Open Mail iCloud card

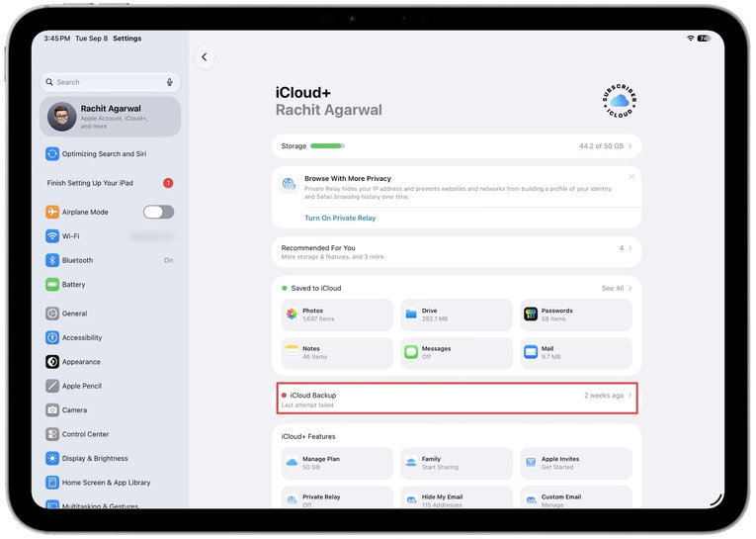pos(576,353)
